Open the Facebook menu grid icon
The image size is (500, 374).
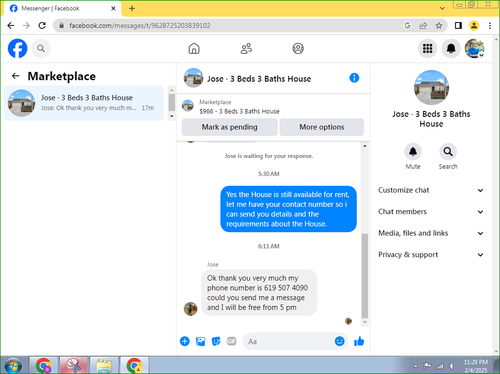click(427, 49)
